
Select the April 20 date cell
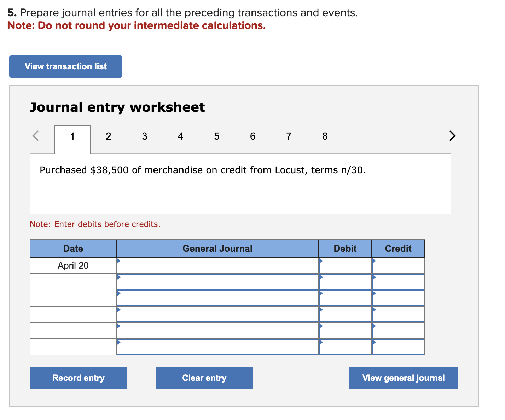coord(73,266)
